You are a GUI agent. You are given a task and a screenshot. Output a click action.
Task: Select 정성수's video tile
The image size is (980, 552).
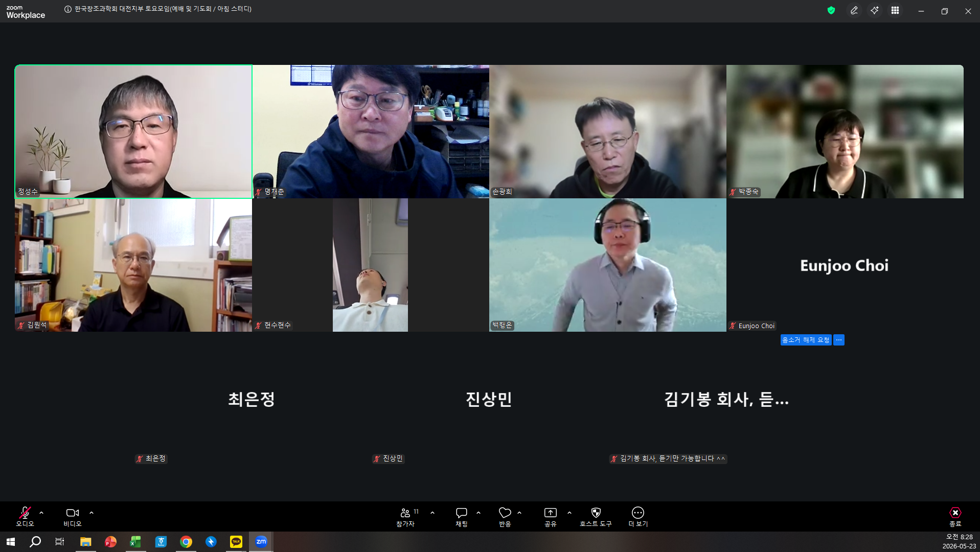133,131
